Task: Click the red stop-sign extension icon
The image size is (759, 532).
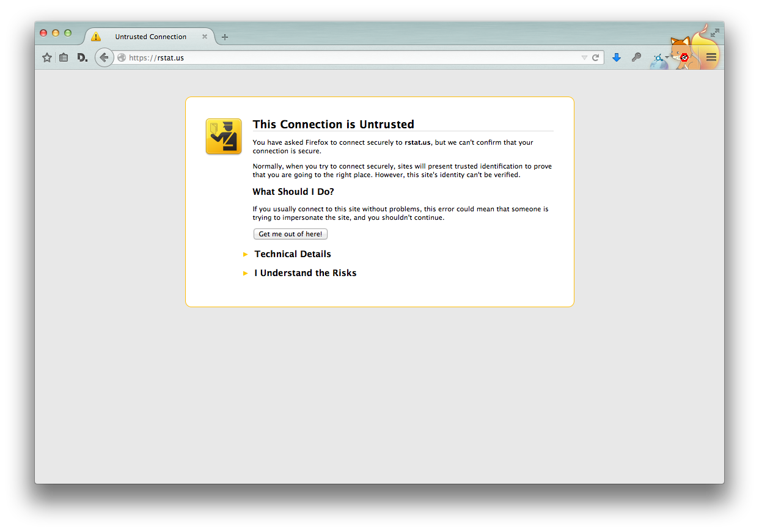Action: tap(685, 57)
